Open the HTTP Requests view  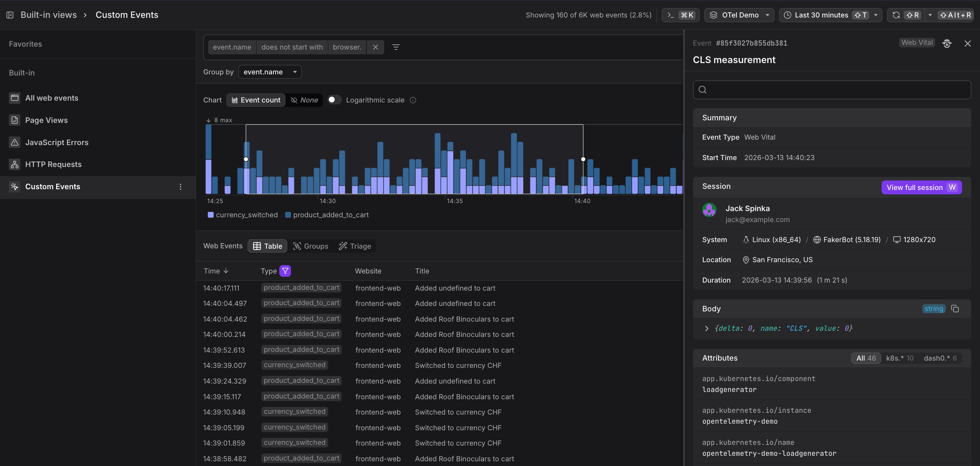tap(53, 164)
